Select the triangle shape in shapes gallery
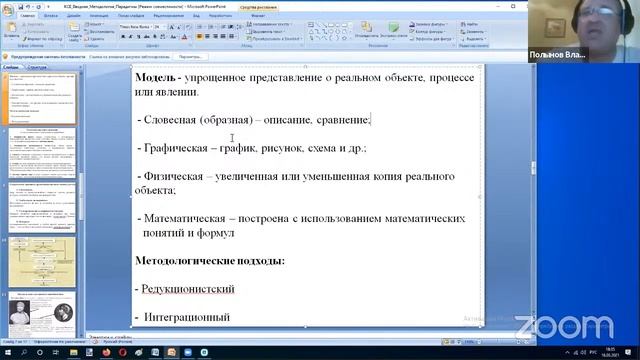Viewport: 640px width, 360px height. (x=311, y=31)
